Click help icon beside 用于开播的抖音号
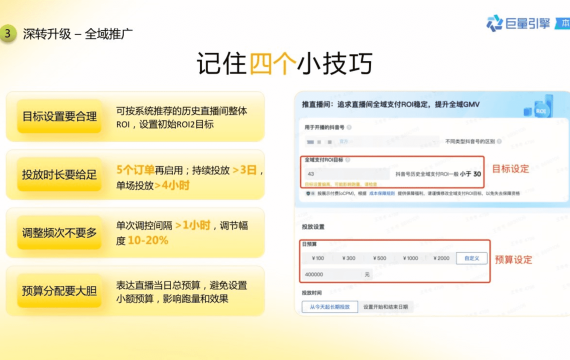This screenshot has height=360, width=570. pyautogui.click(x=349, y=127)
